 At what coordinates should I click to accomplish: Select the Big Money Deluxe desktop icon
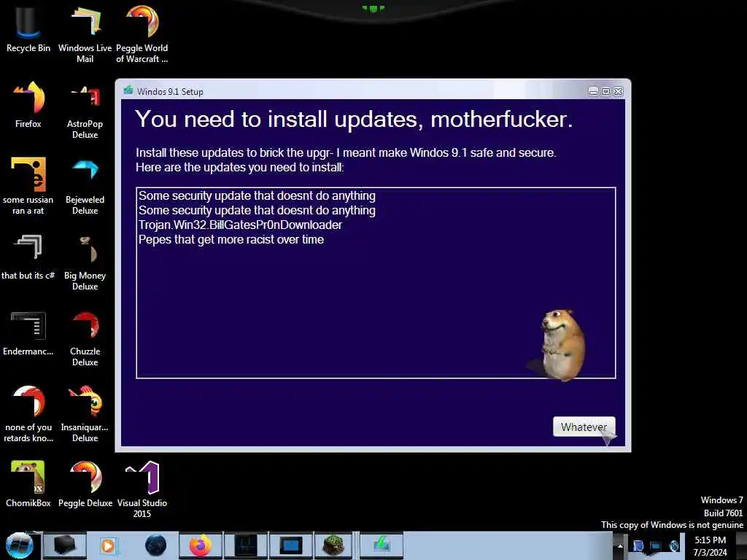[85, 262]
